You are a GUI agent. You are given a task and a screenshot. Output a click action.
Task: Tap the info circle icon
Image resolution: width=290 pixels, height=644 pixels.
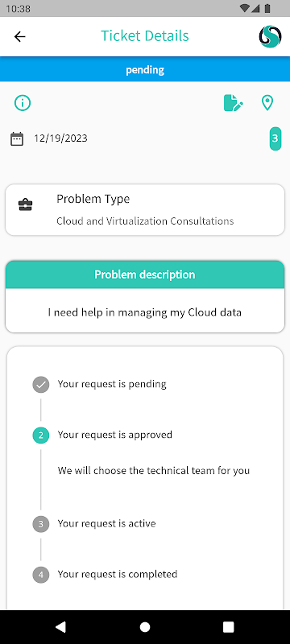23,103
